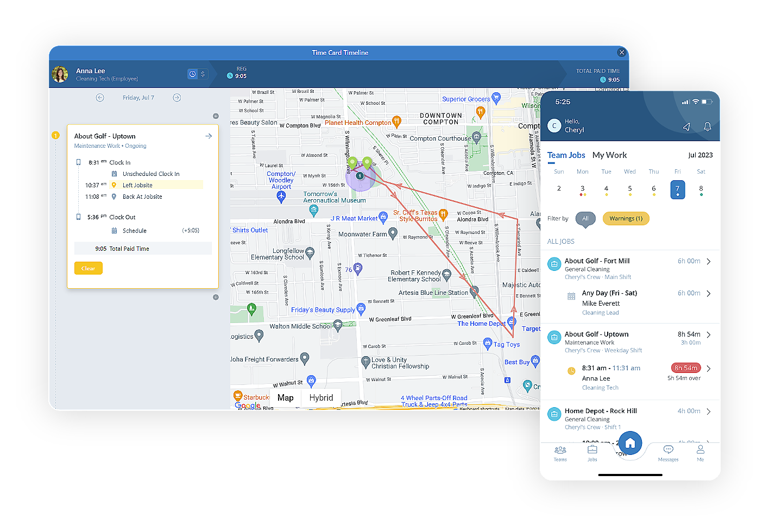Filter jobs by Warnings (1)
This screenshot has height=532, width=769.
(x=626, y=218)
